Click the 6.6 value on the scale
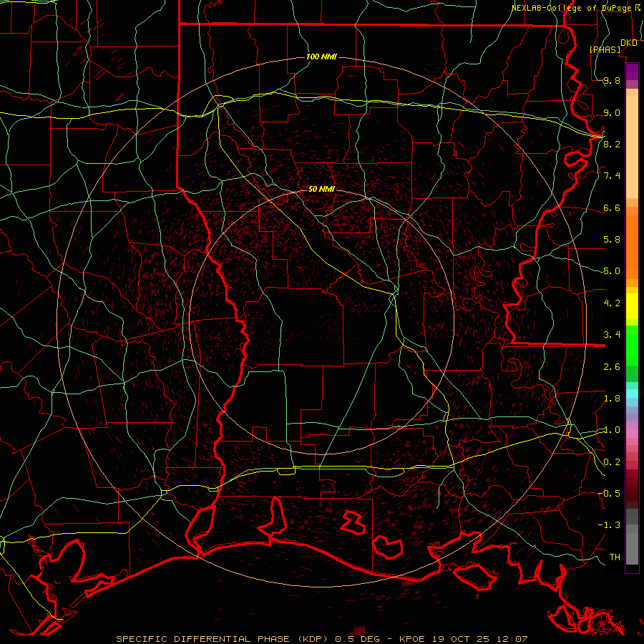Viewport: 644px width, 644px height. coord(612,208)
